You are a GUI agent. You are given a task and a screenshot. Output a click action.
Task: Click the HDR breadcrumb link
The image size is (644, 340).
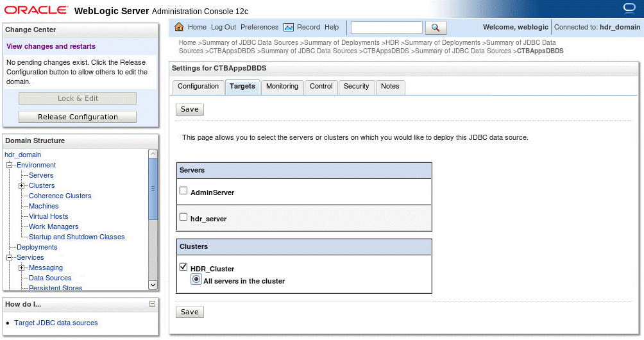point(392,43)
